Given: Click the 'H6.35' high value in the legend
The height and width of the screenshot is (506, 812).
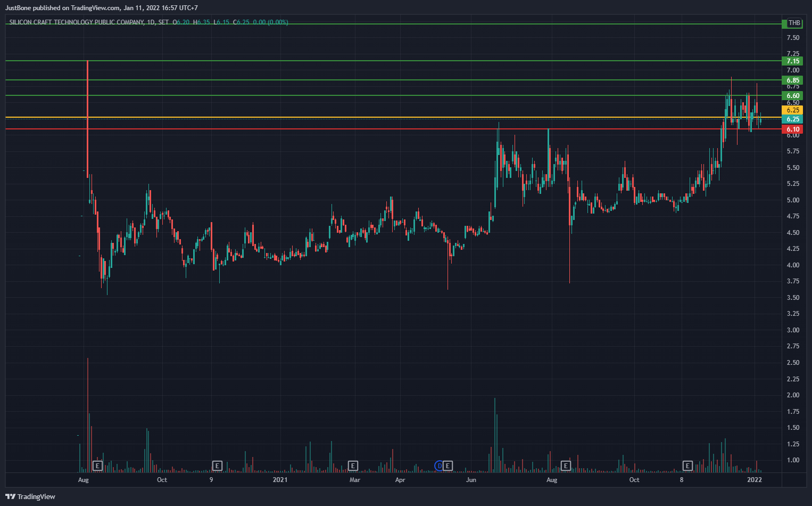Looking at the screenshot, I should click(x=201, y=22).
